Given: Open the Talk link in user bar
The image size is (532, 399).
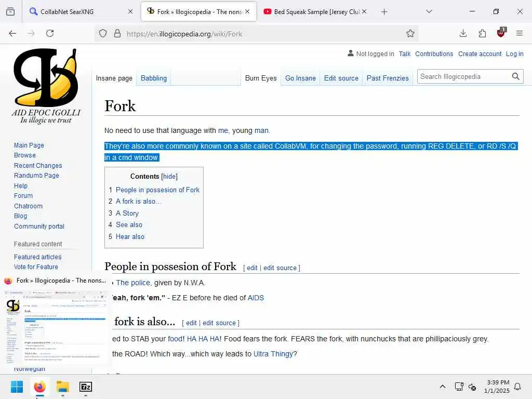Looking at the screenshot, I should pos(404,54).
